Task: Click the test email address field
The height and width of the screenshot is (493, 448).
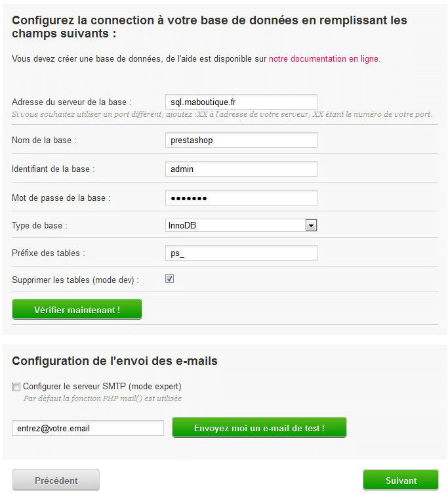Action: (88, 428)
